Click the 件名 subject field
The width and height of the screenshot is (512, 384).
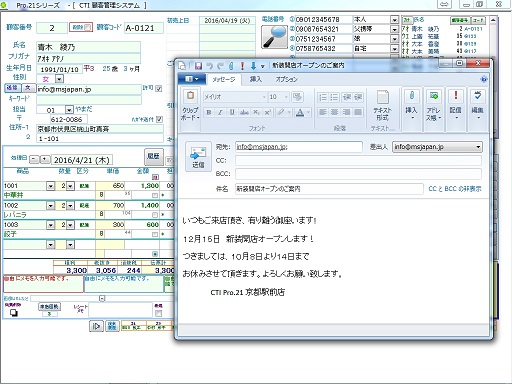329,189
